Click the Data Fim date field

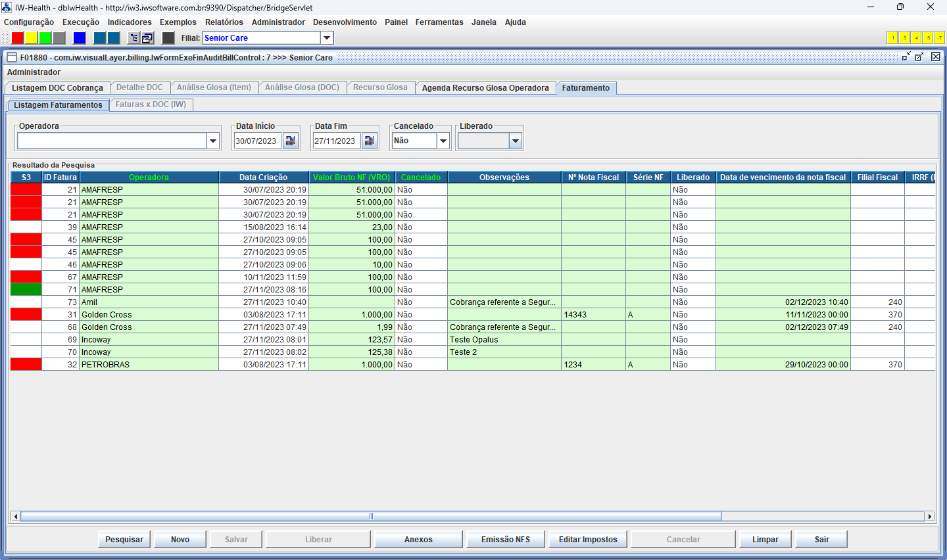pos(337,141)
